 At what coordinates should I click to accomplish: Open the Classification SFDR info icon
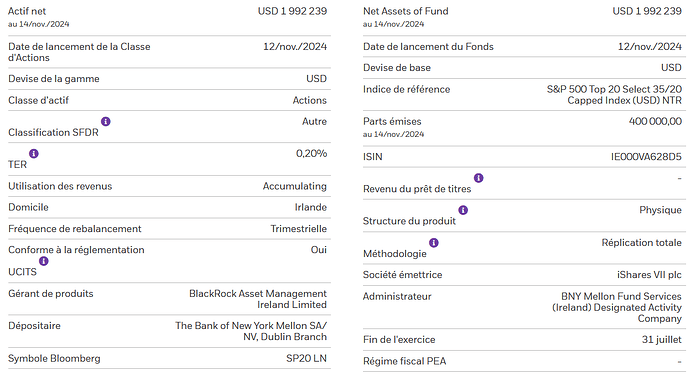(x=106, y=121)
